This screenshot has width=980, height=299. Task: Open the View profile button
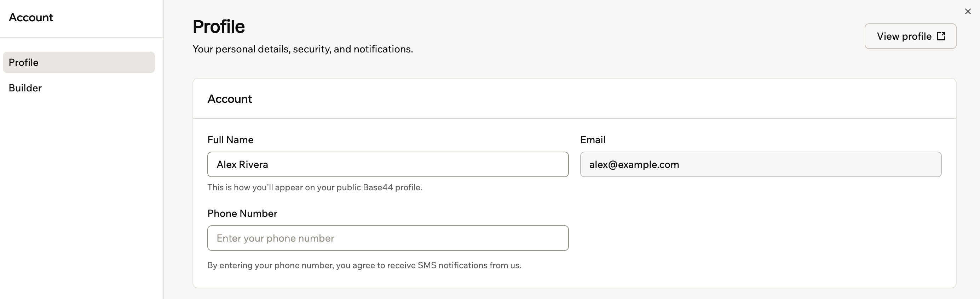pyautogui.click(x=910, y=36)
